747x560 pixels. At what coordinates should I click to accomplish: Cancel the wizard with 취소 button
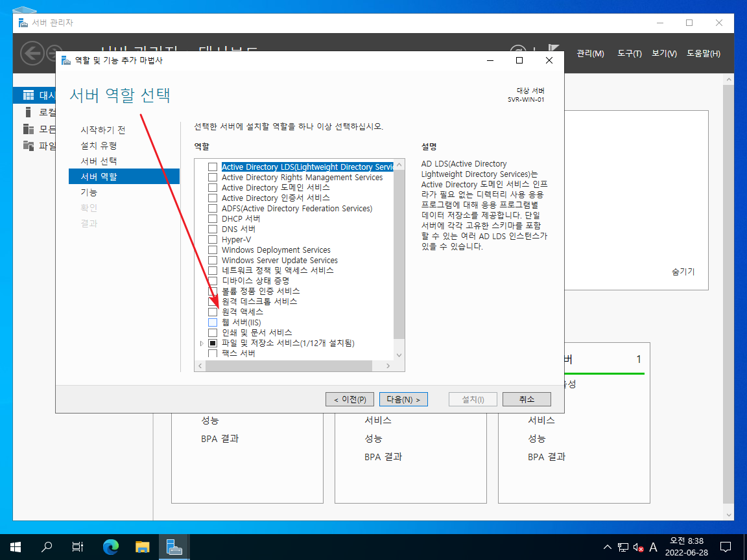[x=527, y=399]
